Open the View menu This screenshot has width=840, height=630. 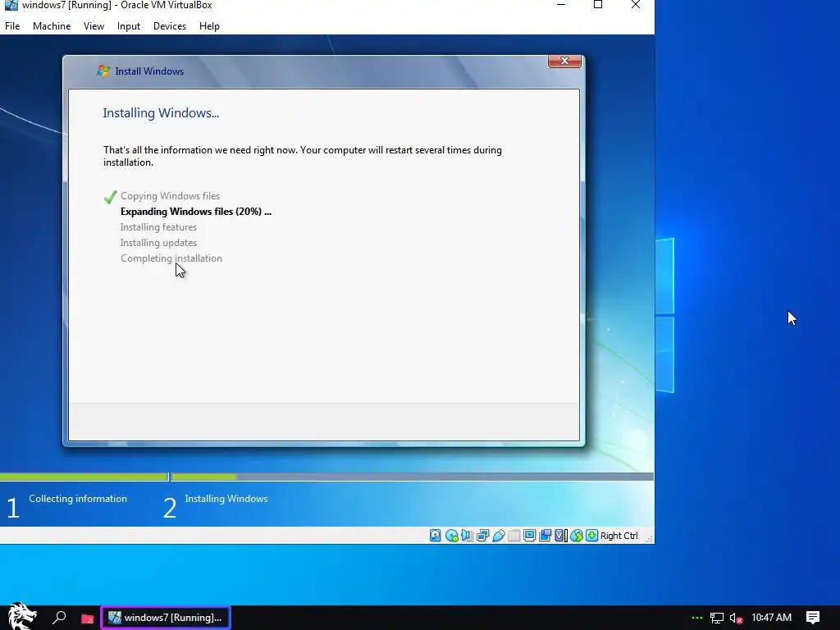click(94, 25)
